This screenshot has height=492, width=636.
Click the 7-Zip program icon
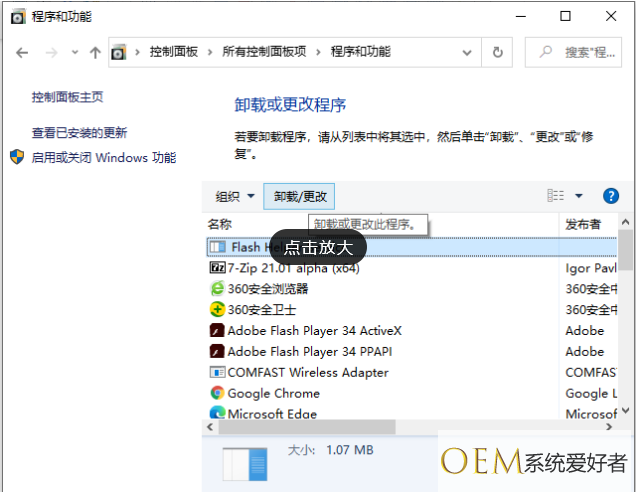[217, 267]
